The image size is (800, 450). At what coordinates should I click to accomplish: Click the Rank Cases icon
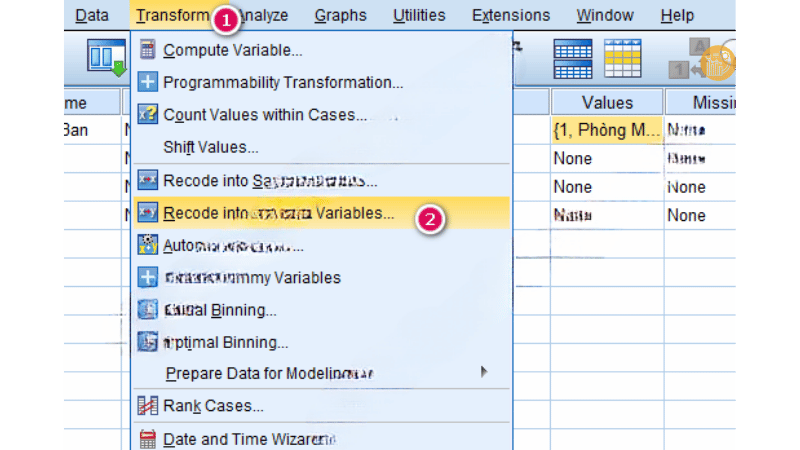pos(148,405)
